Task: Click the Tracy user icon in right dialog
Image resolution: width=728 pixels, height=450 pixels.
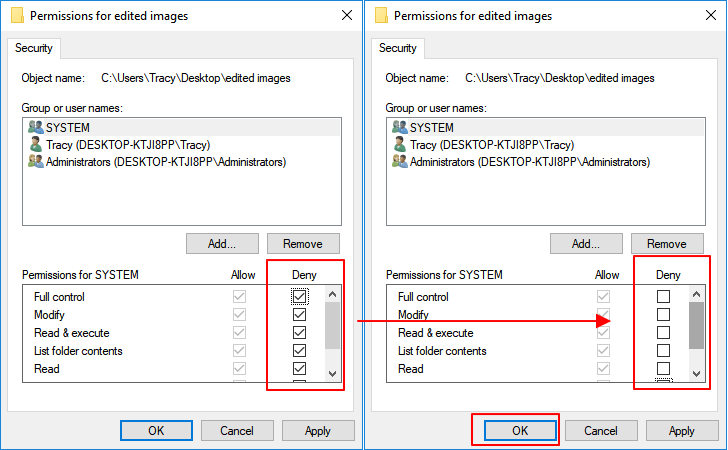Action: 399,145
